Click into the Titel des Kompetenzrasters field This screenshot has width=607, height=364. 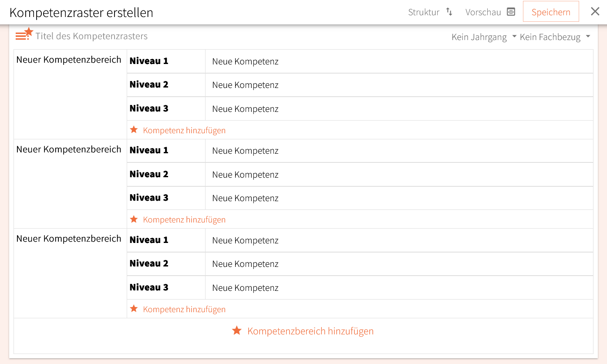tap(91, 36)
